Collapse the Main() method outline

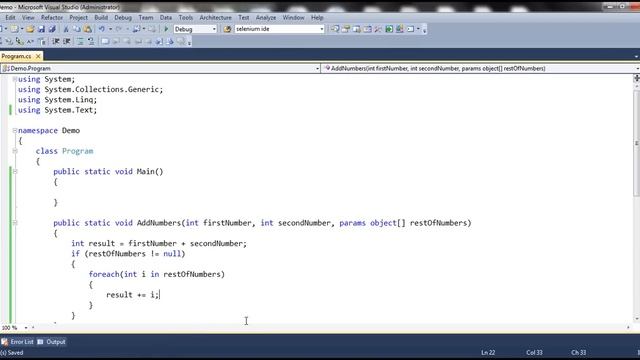click(x=15, y=171)
